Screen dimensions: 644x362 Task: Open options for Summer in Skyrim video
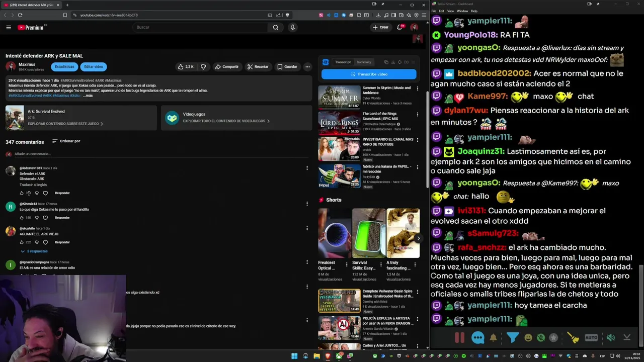click(x=417, y=88)
